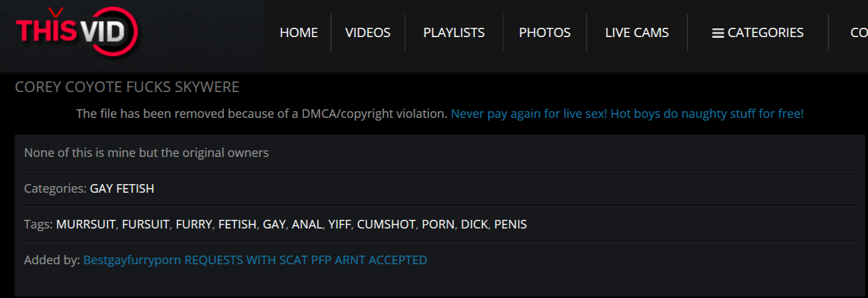The image size is (868, 298).
Task: Select the GAY tag in Tags row
Action: click(x=274, y=224)
